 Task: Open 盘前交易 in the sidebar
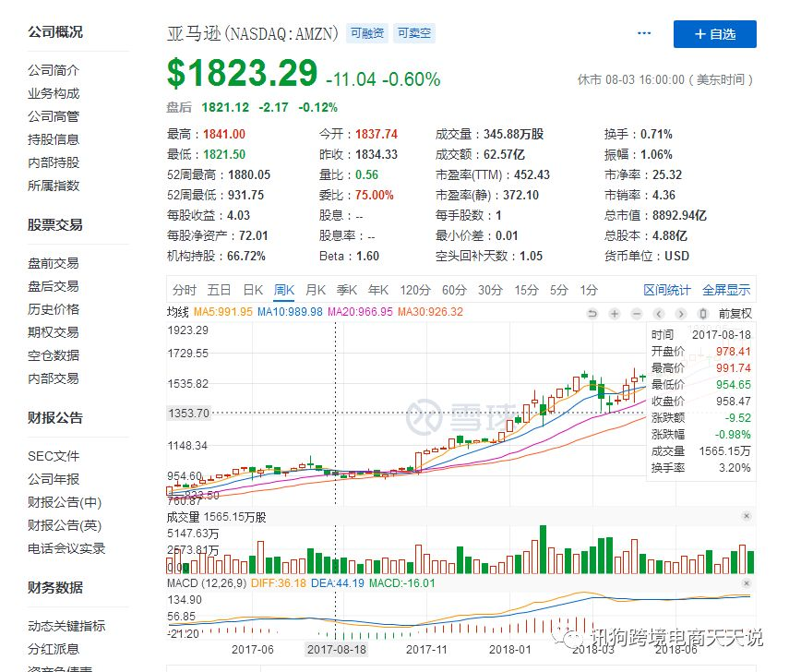(x=54, y=263)
